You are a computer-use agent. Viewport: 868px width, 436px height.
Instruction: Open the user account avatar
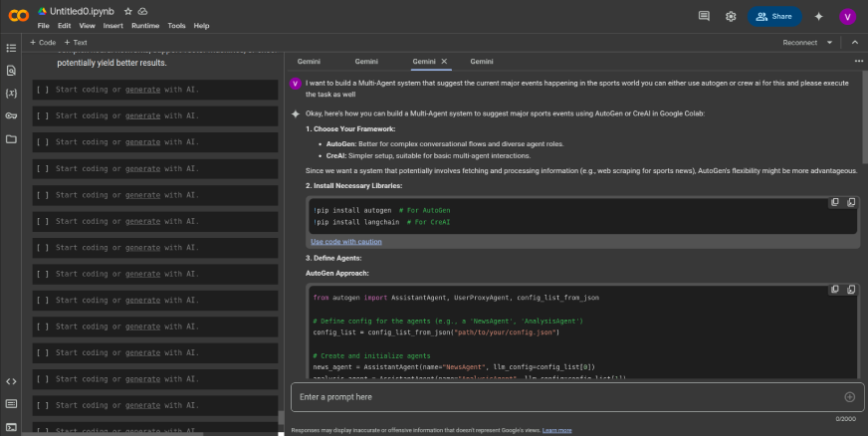[847, 16]
